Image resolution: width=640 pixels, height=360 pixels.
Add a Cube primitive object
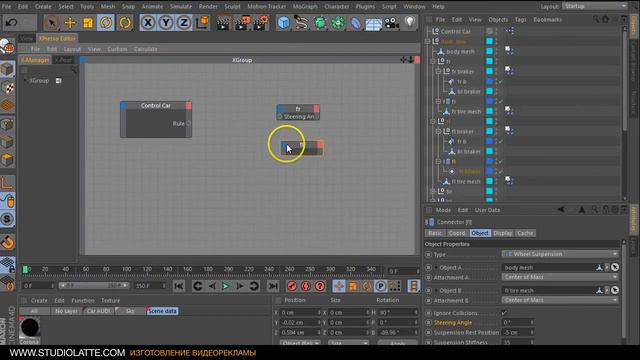click(x=283, y=22)
